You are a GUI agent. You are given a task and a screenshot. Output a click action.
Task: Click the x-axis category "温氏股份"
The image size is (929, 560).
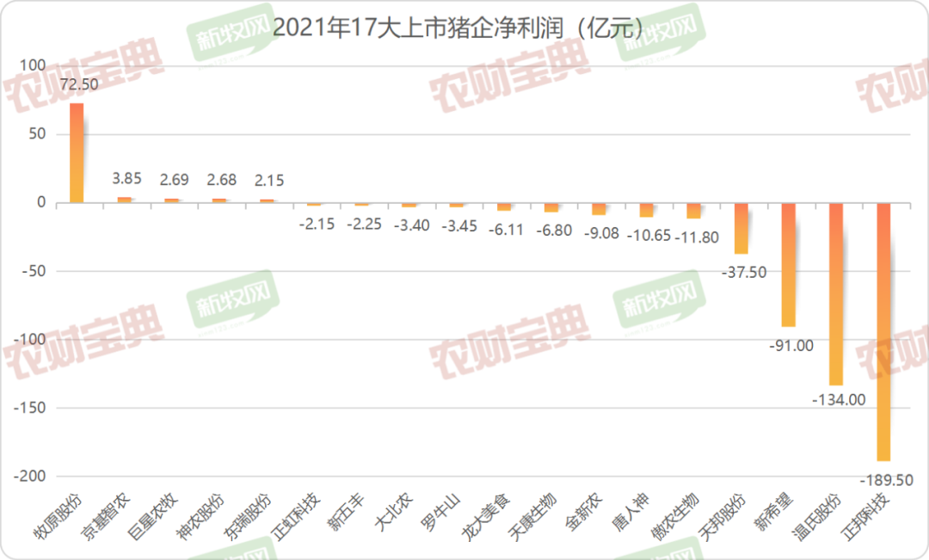(x=818, y=517)
